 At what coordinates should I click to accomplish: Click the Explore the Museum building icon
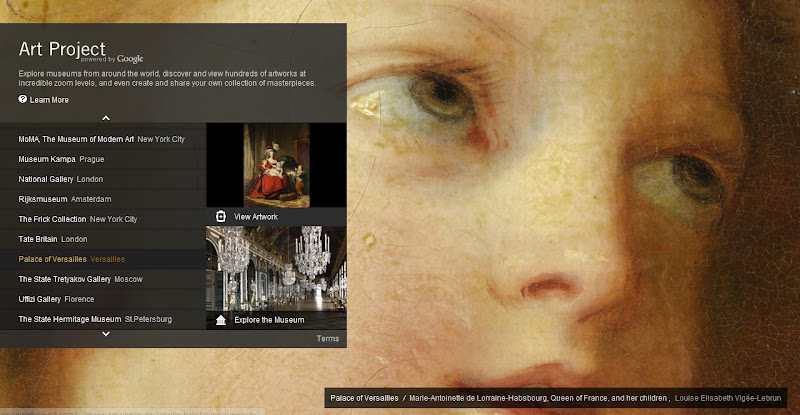click(x=220, y=320)
